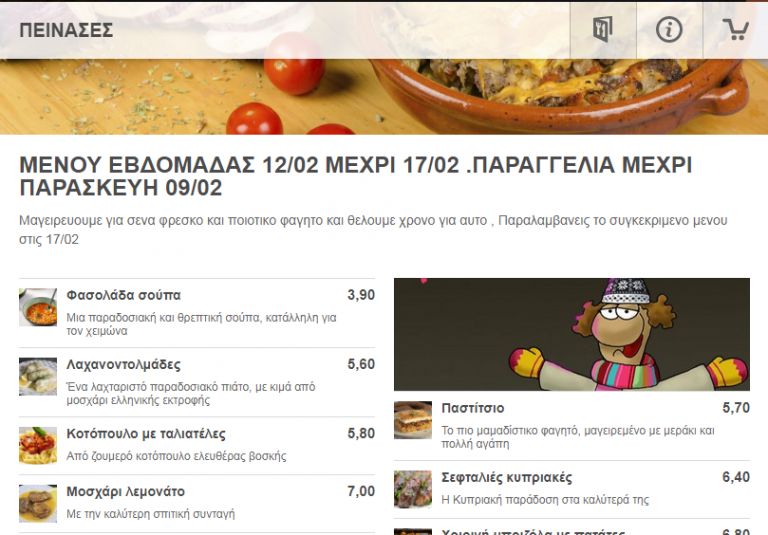The height and width of the screenshot is (535, 768).
Task: Open the menu booklet icon in header
Action: [x=602, y=30]
